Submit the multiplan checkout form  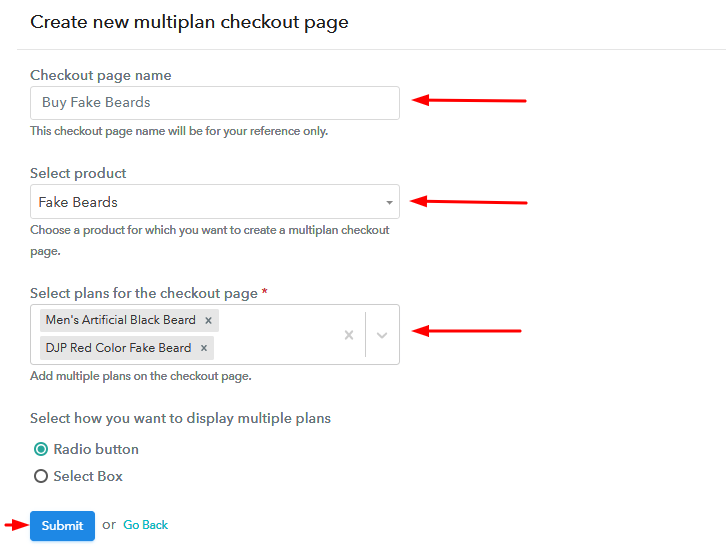tap(63, 525)
